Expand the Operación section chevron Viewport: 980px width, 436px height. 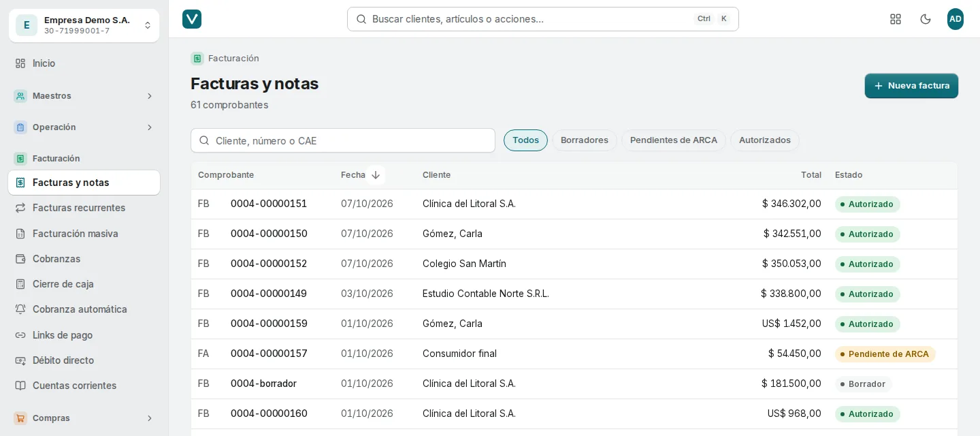[x=150, y=127]
